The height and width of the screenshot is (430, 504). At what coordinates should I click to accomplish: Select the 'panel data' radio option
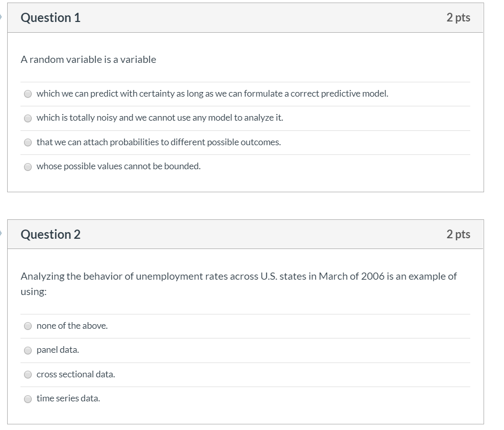(x=28, y=350)
